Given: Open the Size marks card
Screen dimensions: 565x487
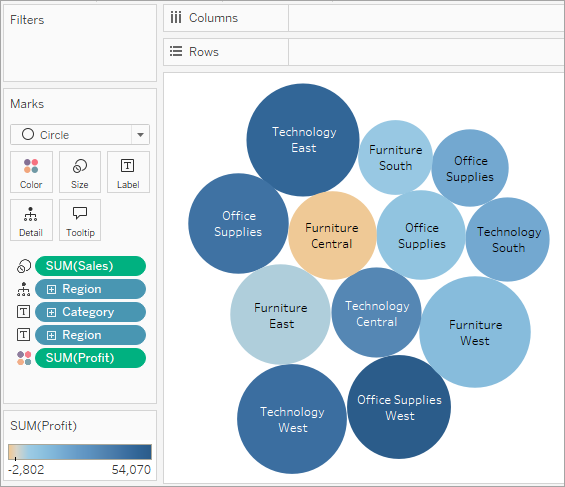Looking at the screenshot, I should tap(80, 172).
